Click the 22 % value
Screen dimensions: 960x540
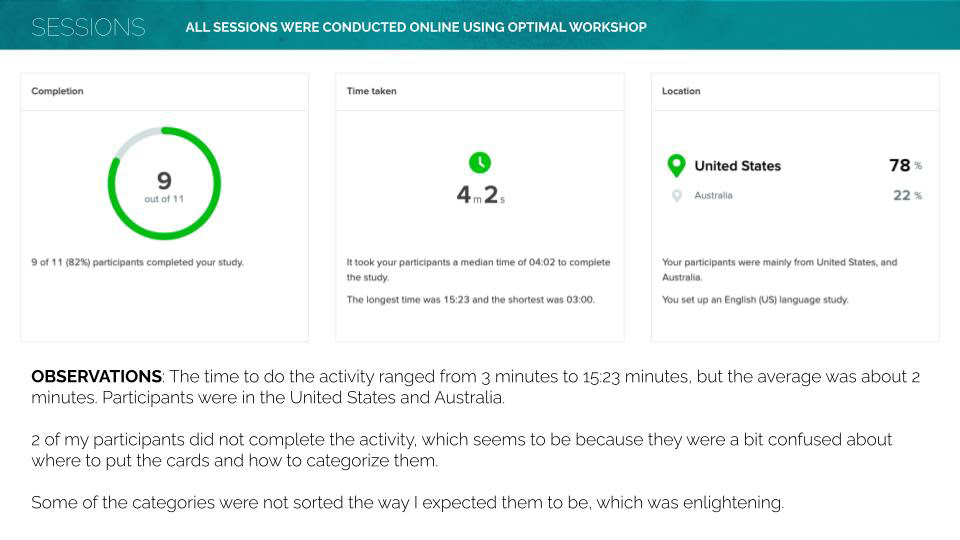(907, 195)
